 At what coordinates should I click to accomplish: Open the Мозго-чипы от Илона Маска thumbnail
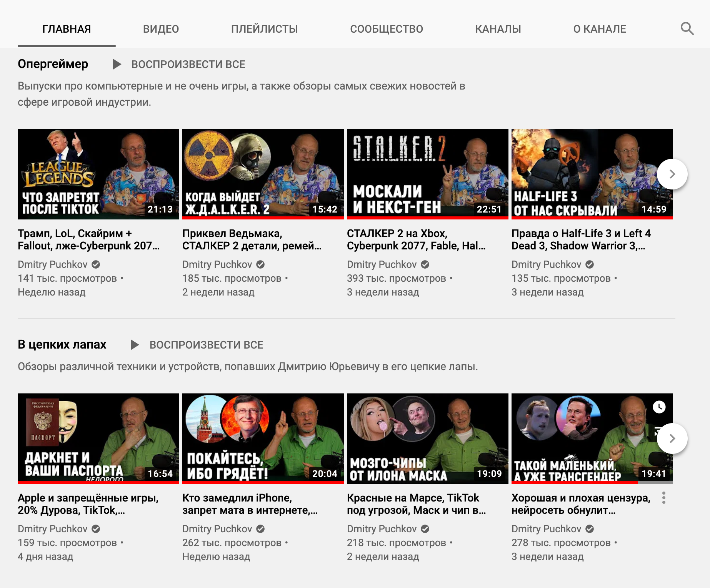point(428,439)
